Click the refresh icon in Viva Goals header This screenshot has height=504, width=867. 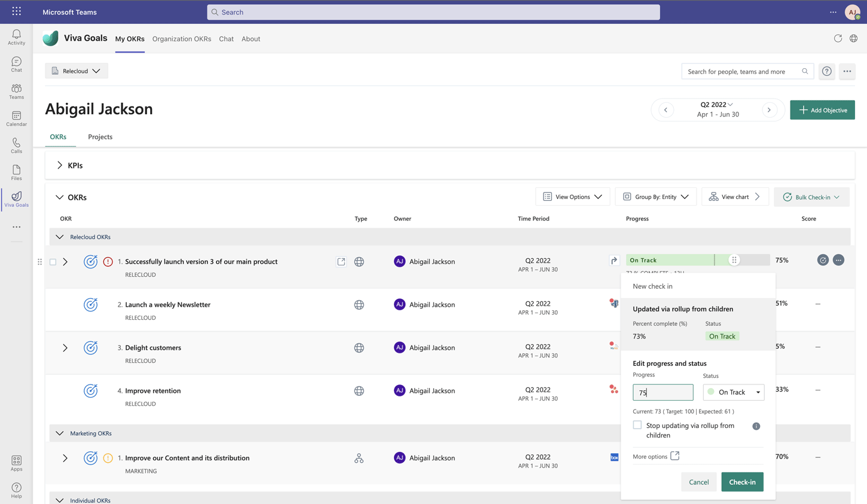[838, 38]
